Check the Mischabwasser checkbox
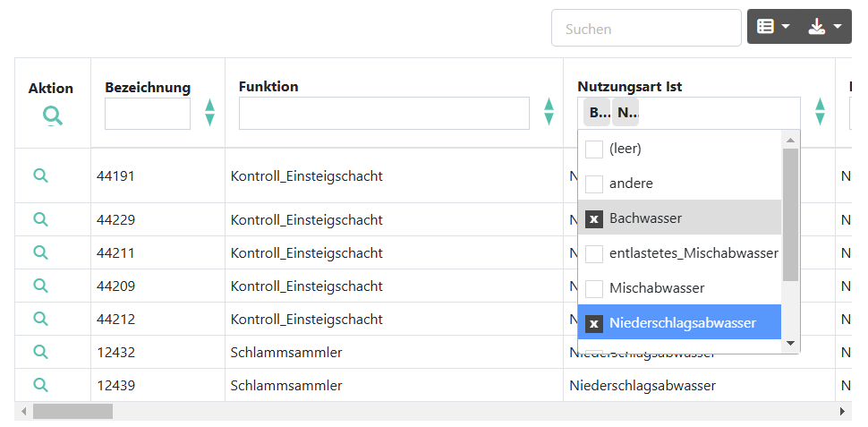The image size is (868, 427). [x=594, y=288]
